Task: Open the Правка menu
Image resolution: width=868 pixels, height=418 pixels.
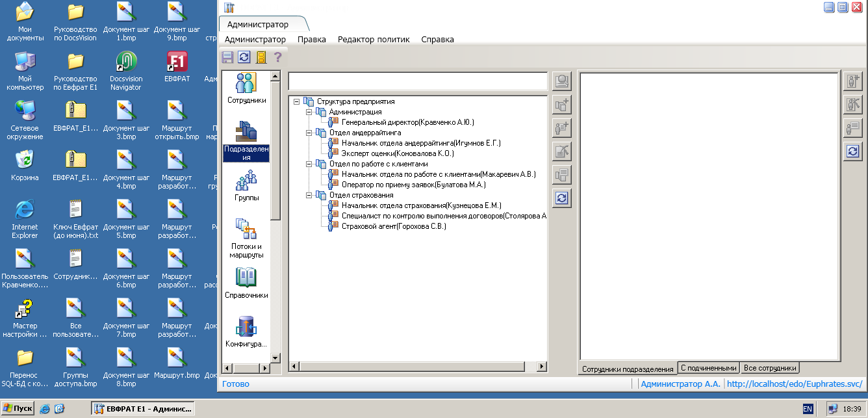Action: click(x=312, y=39)
